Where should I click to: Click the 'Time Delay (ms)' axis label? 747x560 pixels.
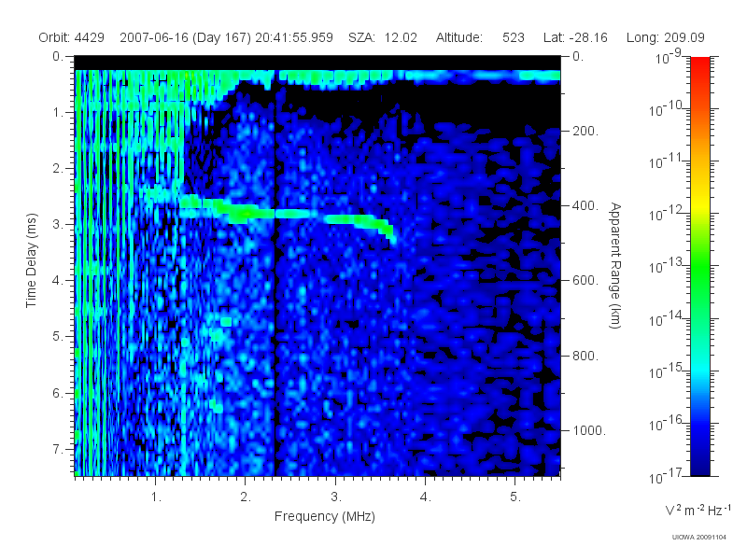(x=31, y=260)
